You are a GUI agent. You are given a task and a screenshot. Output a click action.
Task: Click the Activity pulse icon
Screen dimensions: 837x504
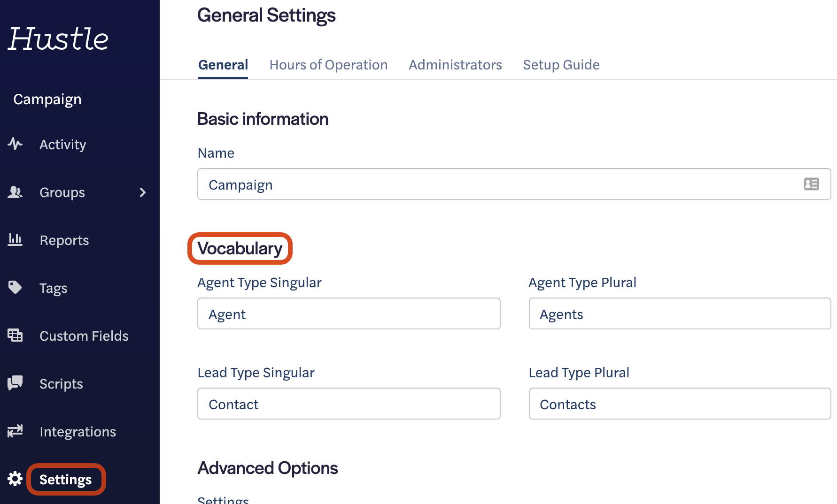[15, 144]
